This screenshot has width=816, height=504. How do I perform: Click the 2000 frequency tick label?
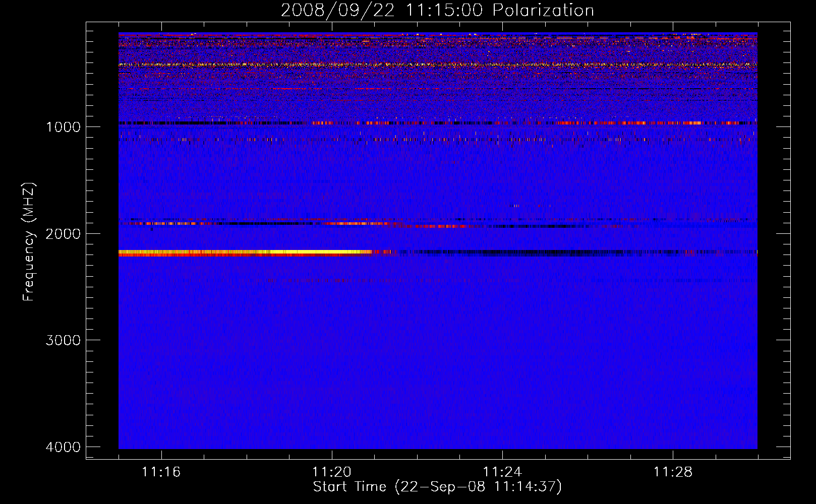[63, 234]
